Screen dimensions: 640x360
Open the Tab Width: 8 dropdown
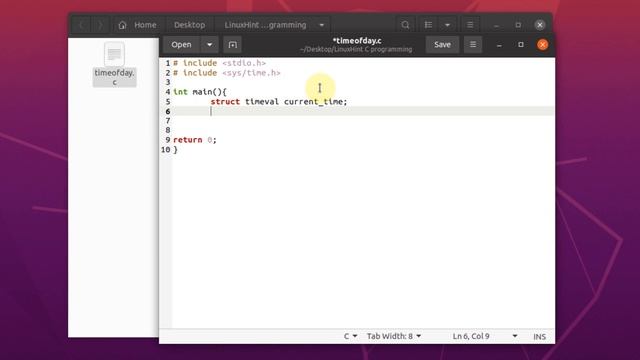tap(394, 336)
